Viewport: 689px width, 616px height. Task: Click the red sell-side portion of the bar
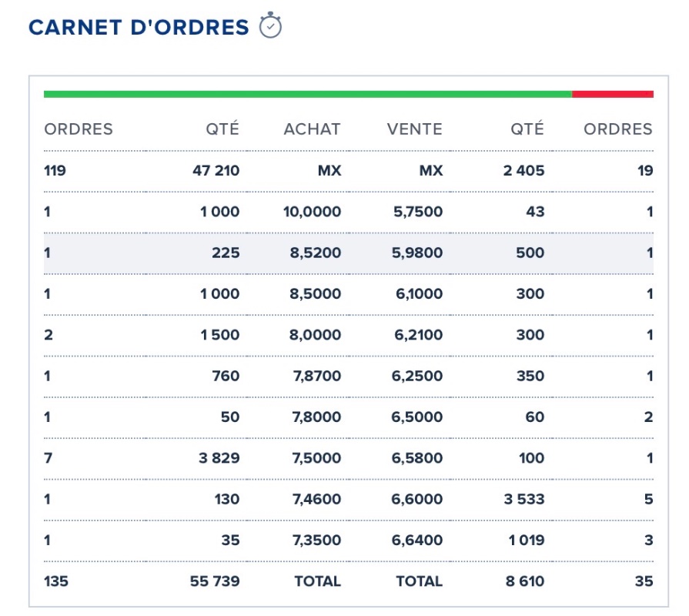(613, 94)
